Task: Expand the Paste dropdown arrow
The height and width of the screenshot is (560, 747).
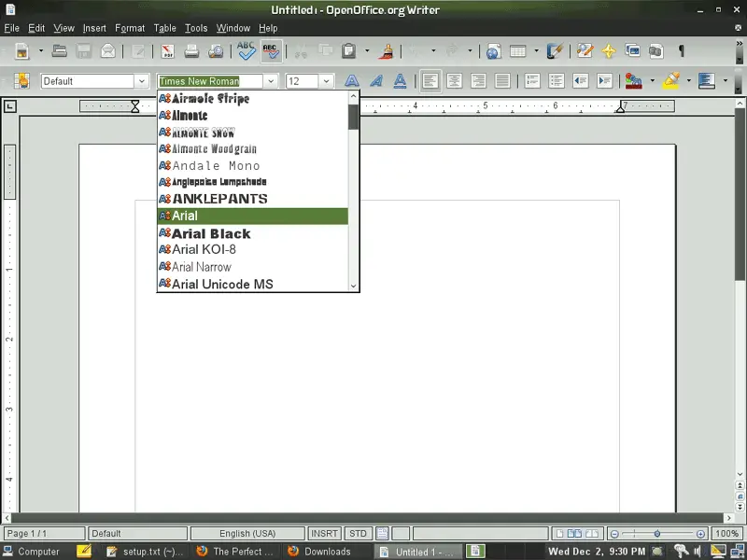Action: tap(367, 51)
